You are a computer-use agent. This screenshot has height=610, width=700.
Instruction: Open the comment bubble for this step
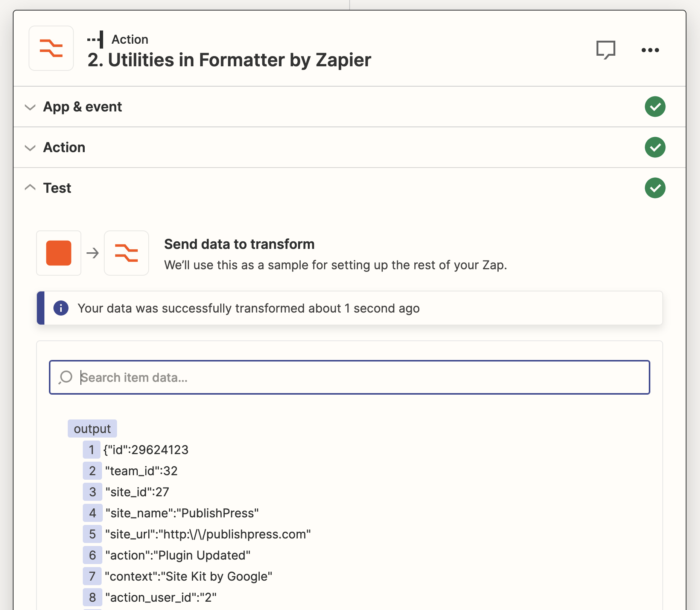coord(607,49)
